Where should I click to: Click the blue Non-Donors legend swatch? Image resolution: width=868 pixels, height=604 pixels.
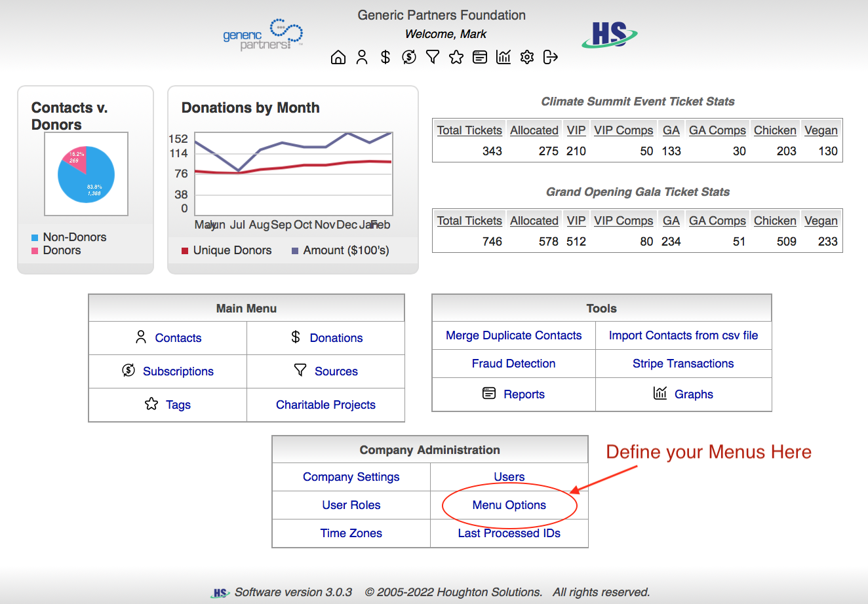tap(35, 238)
